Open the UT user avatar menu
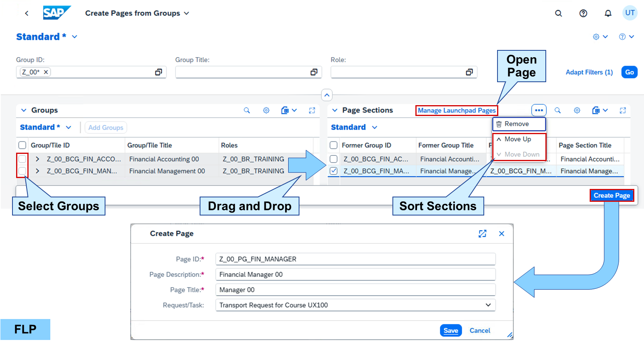The height and width of the screenshot is (344, 644). (630, 13)
